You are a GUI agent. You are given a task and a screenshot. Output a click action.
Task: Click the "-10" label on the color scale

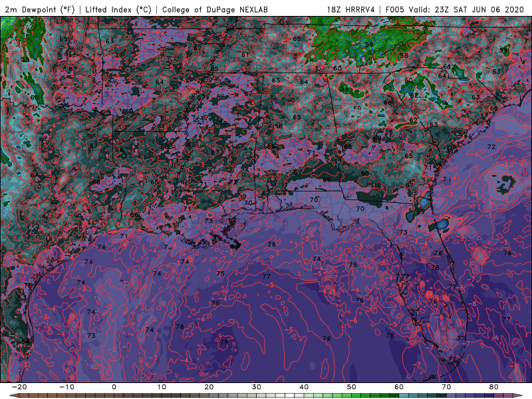[x=67, y=387]
